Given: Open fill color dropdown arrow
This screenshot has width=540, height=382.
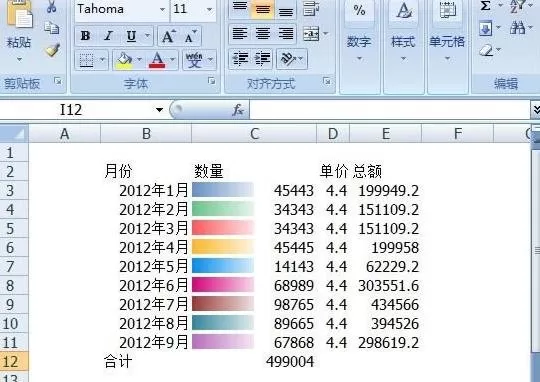Looking at the screenshot, I should tap(139, 60).
